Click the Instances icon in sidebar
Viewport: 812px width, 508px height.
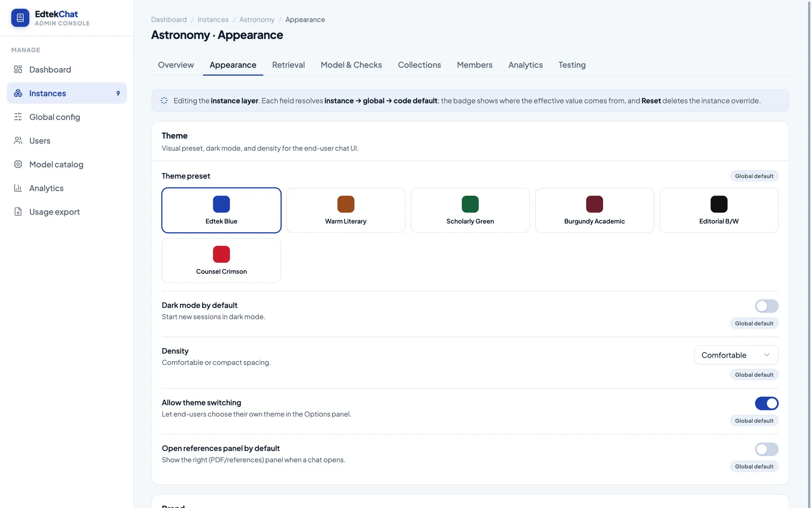(18, 93)
